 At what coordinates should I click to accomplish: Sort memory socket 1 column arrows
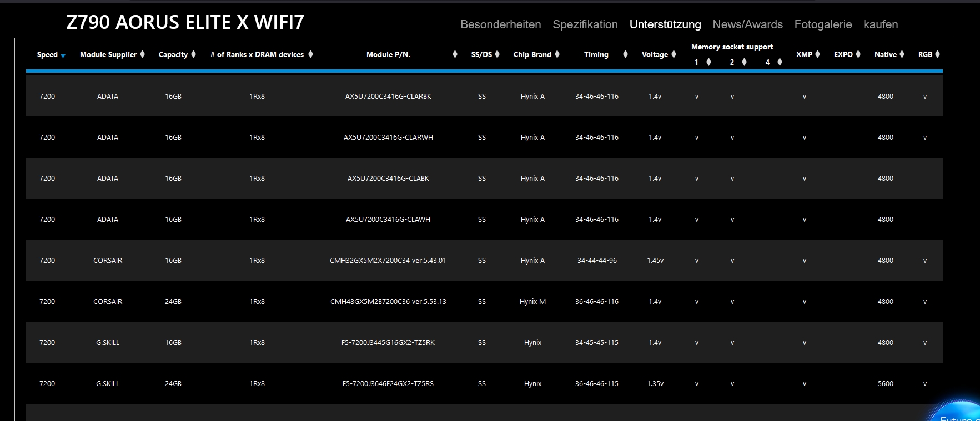click(x=708, y=62)
